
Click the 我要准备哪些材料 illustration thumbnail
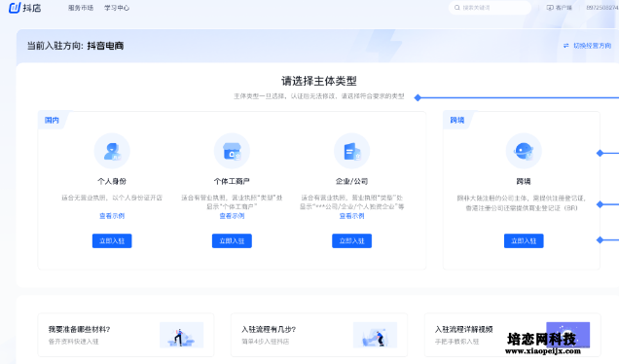(x=182, y=335)
